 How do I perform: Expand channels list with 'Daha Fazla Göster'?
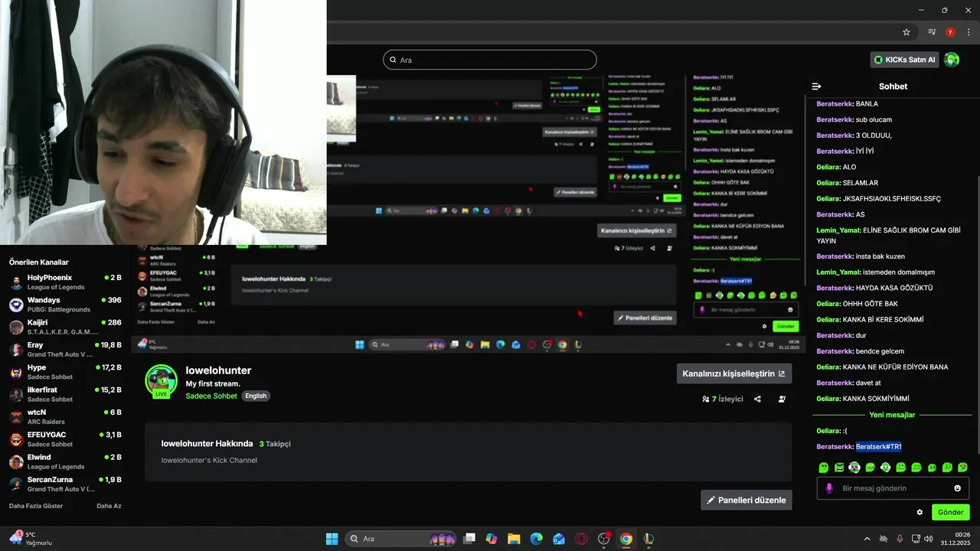coord(36,506)
